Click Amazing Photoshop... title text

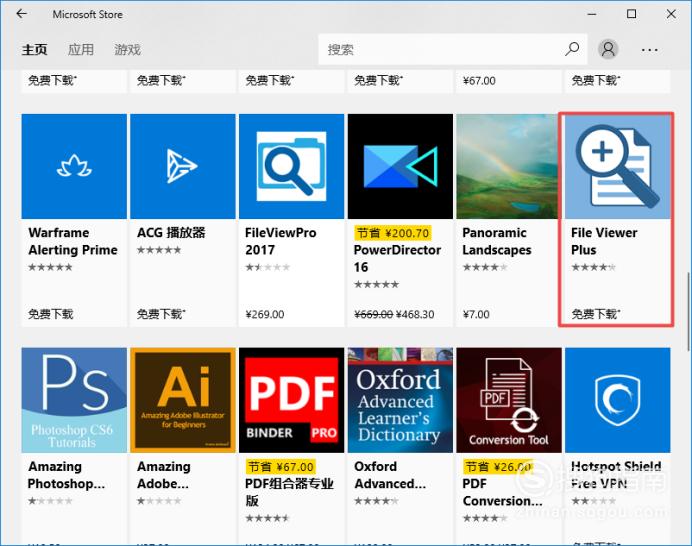pyautogui.click(x=66, y=475)
